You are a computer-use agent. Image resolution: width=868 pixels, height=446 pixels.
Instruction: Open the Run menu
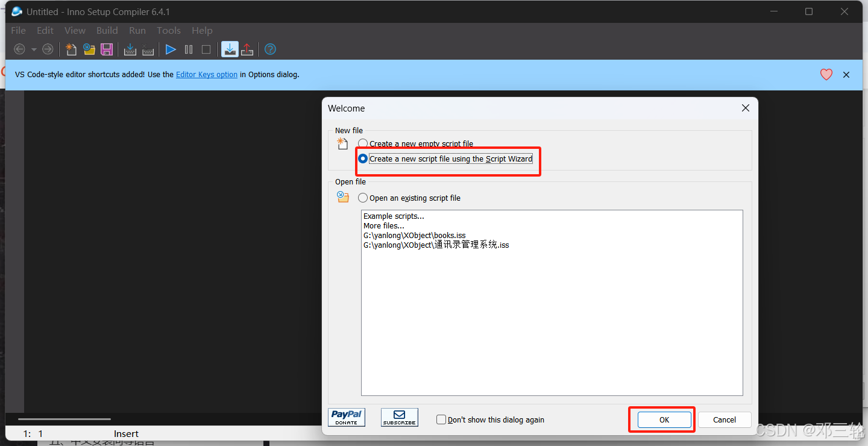click(x=137, y=30)
